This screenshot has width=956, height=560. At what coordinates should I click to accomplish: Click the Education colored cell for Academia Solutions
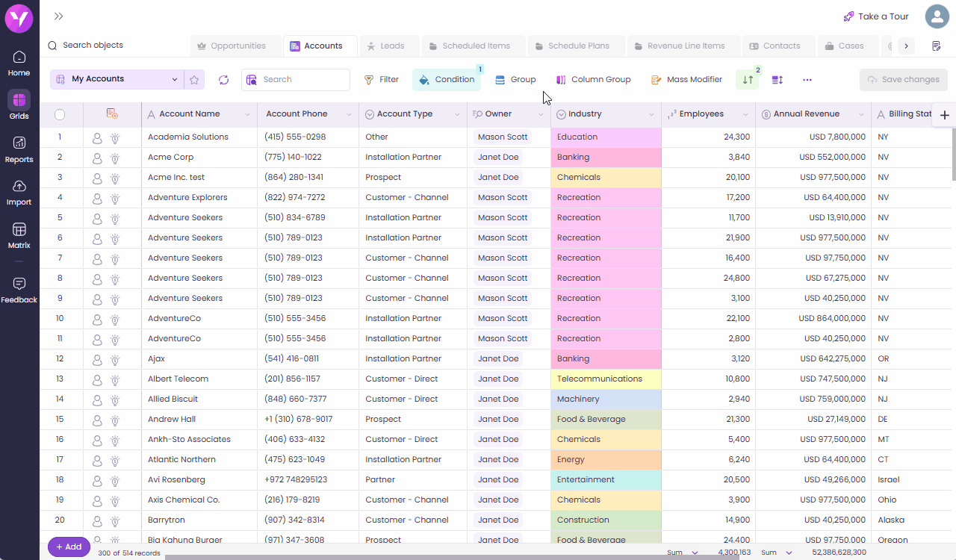605,137
